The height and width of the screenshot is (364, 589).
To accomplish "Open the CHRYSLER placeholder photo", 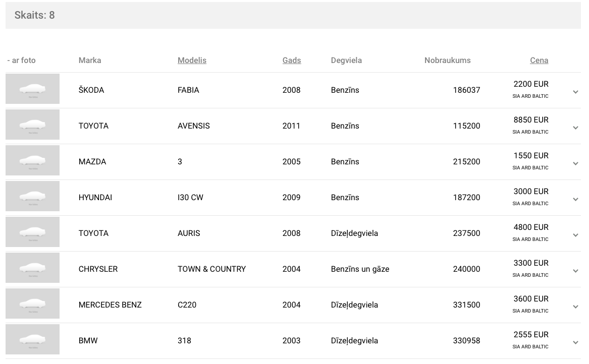I will tap(32, 268).
